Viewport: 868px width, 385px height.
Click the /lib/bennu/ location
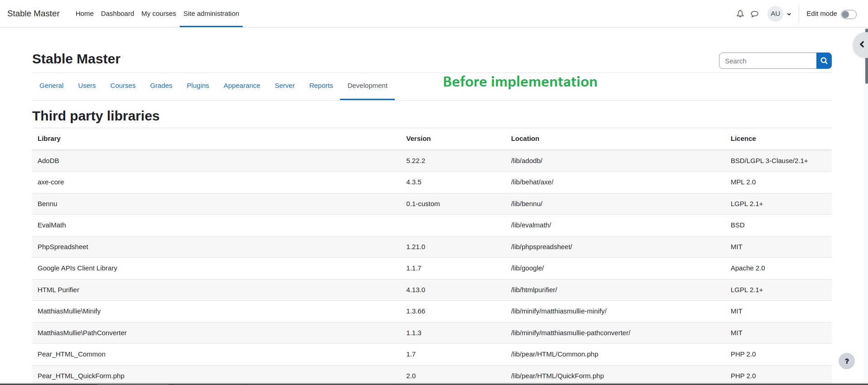[x=527, y=204]
